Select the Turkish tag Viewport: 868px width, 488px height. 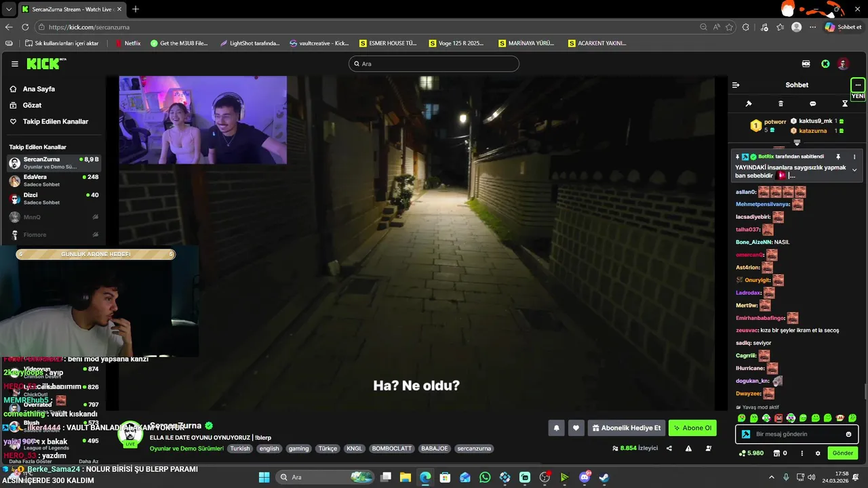click(x=239, y=449)
